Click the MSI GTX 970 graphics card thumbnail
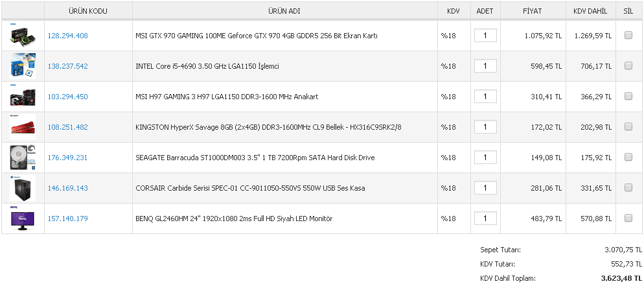This screenshot has height=297, width=644. pos(23,36)
